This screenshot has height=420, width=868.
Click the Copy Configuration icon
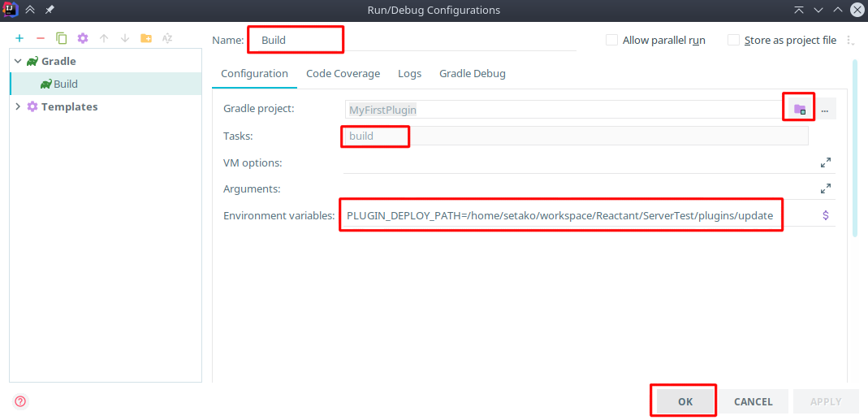tap(62, 38)
